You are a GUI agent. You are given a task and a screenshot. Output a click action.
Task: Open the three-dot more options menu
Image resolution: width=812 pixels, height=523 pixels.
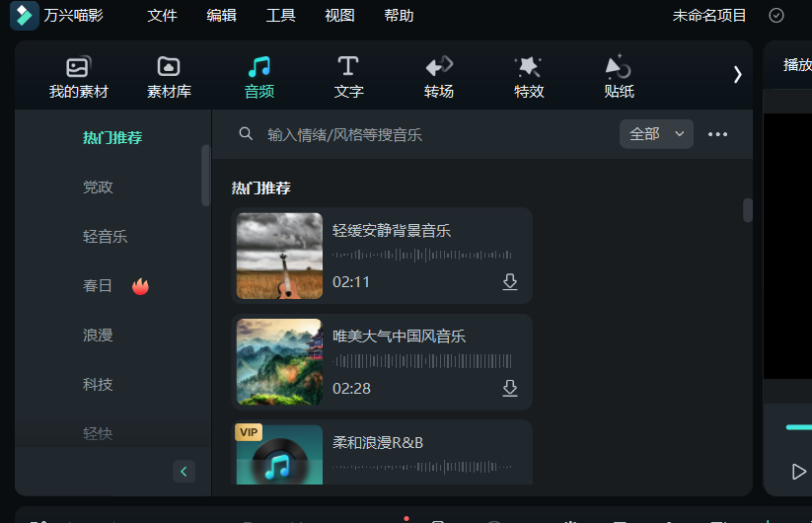coord(717,134)
